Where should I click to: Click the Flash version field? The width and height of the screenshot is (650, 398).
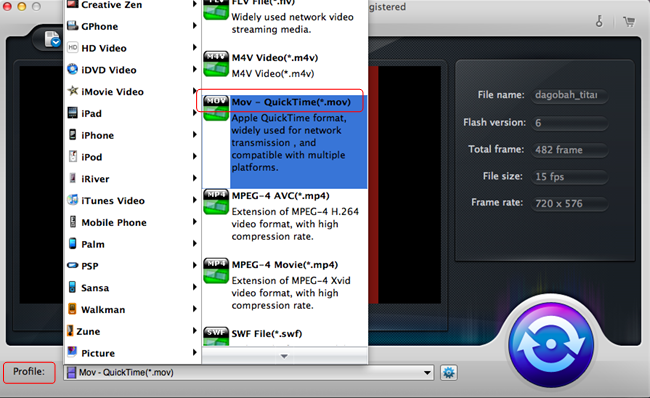click(x=569, y=123)
